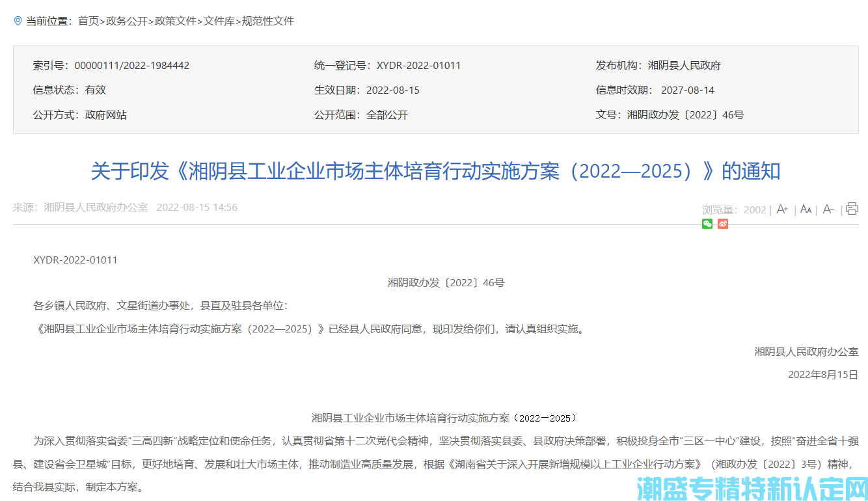Open 规范性文件 breadcrumb link
Screen dimensions: 868x501
tap(268, 21)
